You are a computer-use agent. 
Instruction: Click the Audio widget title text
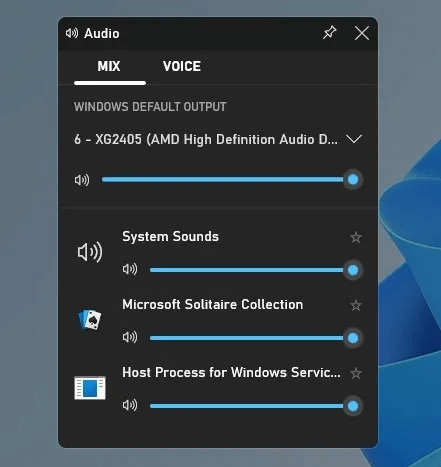click(x=102, y=34)
